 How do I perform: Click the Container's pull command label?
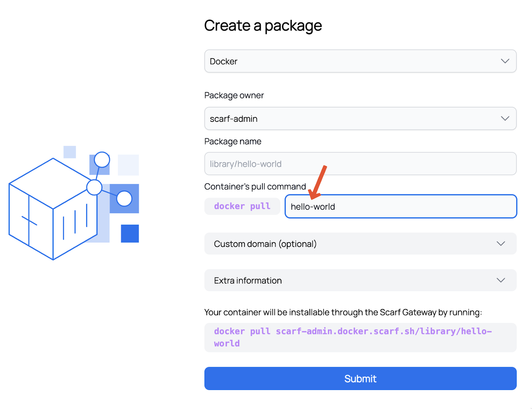click(x=255, y=187)
